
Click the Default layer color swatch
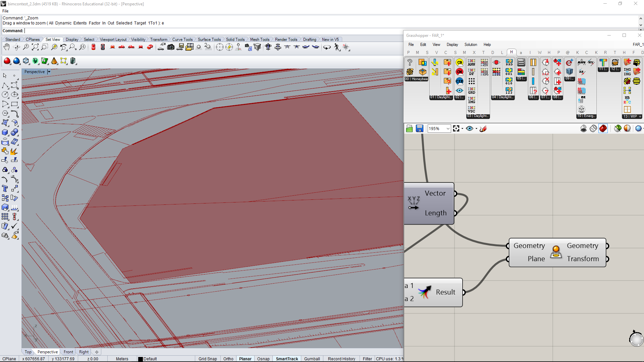click(141, 359)
